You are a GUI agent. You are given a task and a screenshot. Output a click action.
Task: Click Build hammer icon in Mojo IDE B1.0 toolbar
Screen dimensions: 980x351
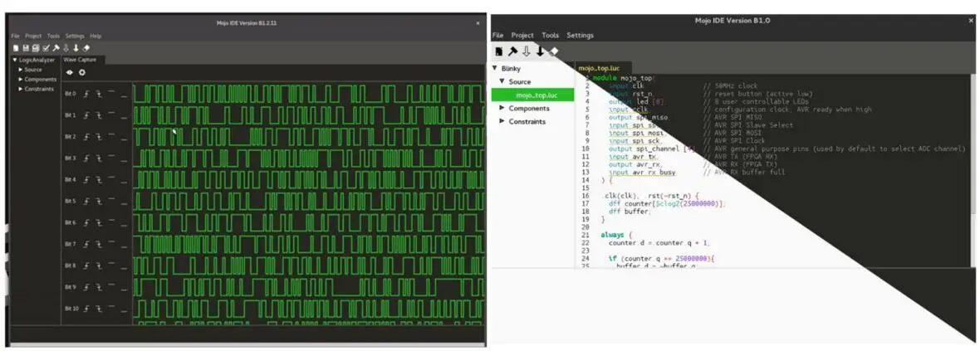(x=512, y=51)
